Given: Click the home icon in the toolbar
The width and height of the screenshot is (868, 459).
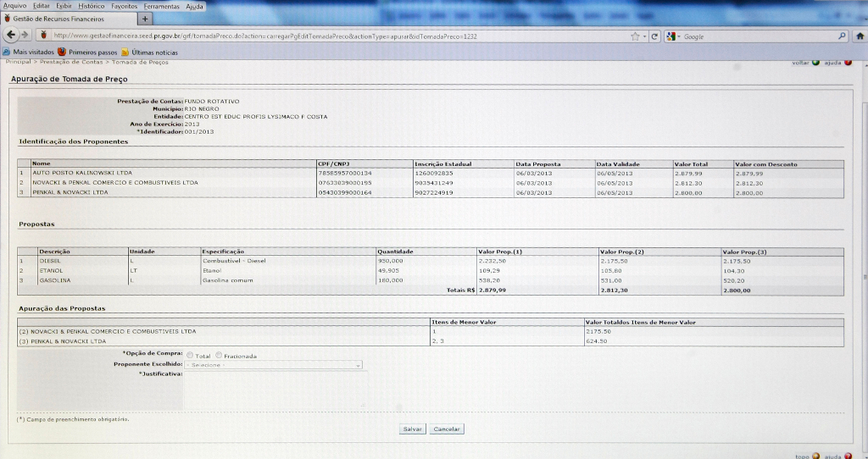Looking at the screenshot, I should click(x=859, y=36).
